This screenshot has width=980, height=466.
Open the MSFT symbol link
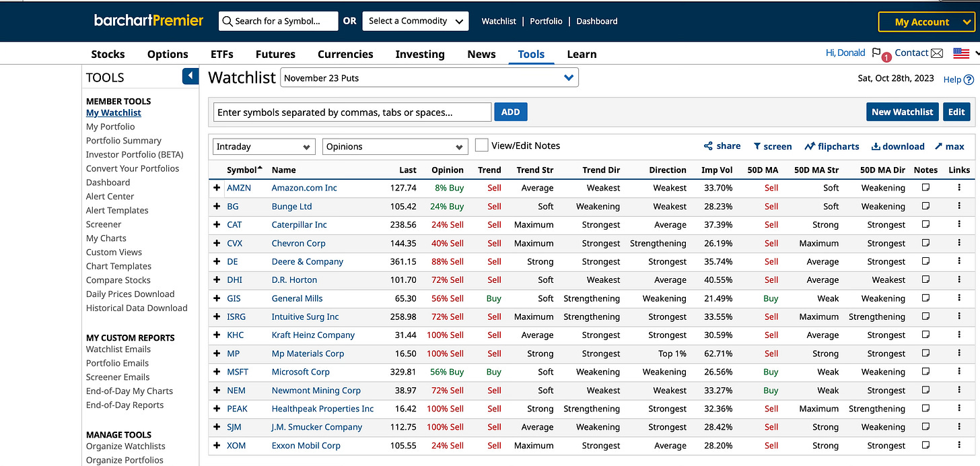[238, 372]
